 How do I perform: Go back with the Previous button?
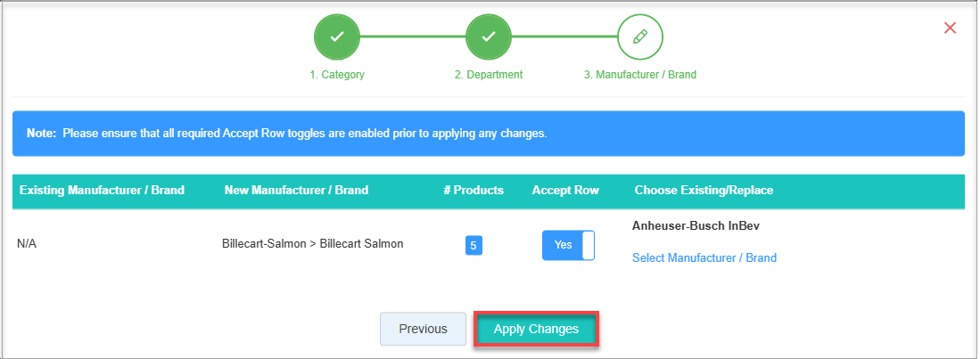(x=423, y=329)
